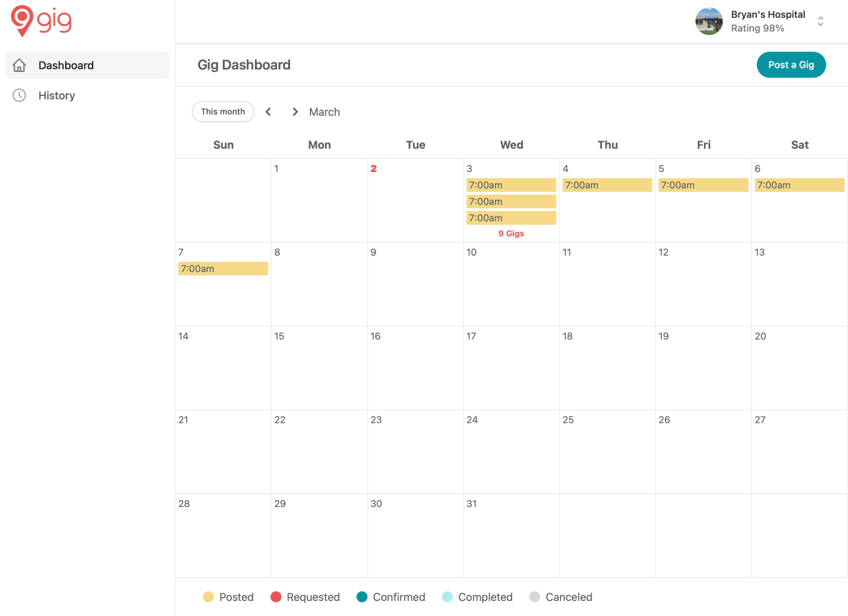Click Bryan's Hospital profile picture

[709, 21]
